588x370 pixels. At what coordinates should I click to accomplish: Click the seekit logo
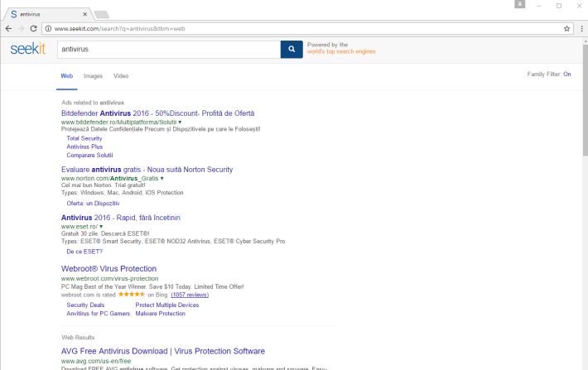[28, 49]
